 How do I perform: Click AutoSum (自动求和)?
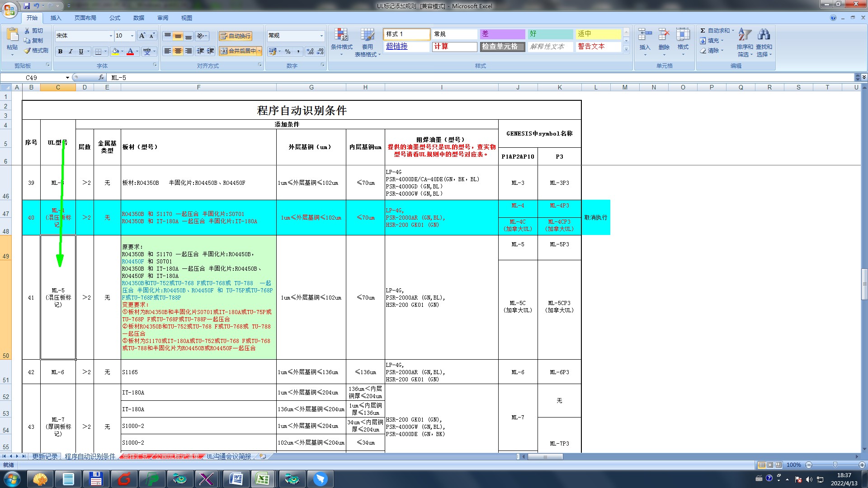click(715, 31)
